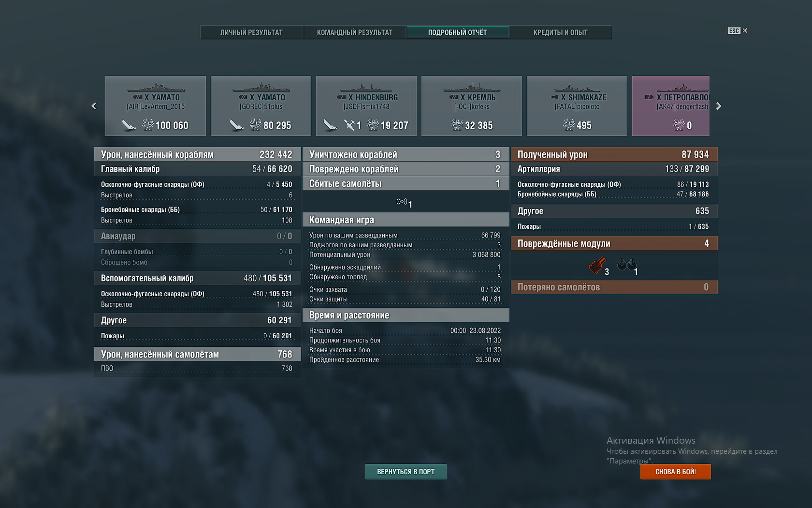This screenshot has height=508, width=812.
Task: Click the damage burst icon on the Кремль card
Action: coord(457,125)
